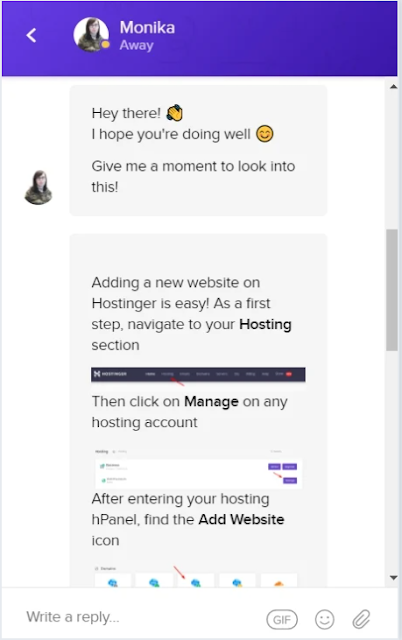Click the yellow away status dot
Image resolution: width=402 pixels, height=640 pixels.
pyautogui.click(x=105, y=44)
